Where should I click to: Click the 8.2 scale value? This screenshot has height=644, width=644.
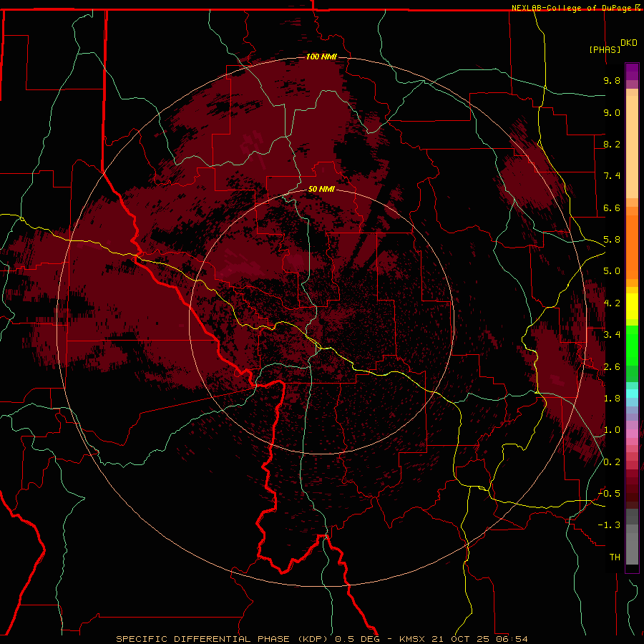(612, 144)
